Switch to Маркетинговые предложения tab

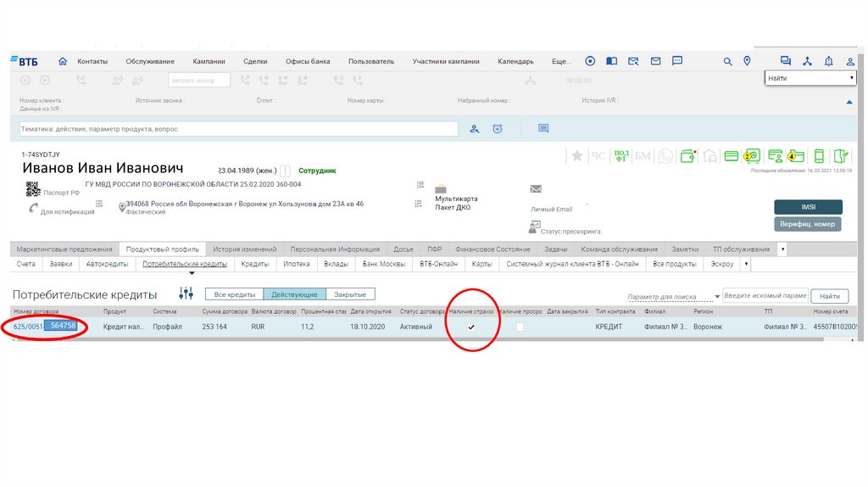click(x=64, y=249)
